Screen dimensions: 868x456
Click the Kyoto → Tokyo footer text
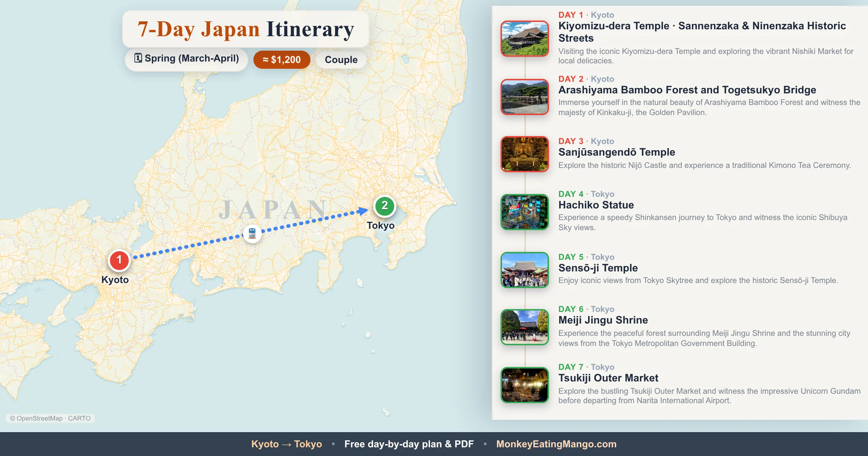pos(286,444)
